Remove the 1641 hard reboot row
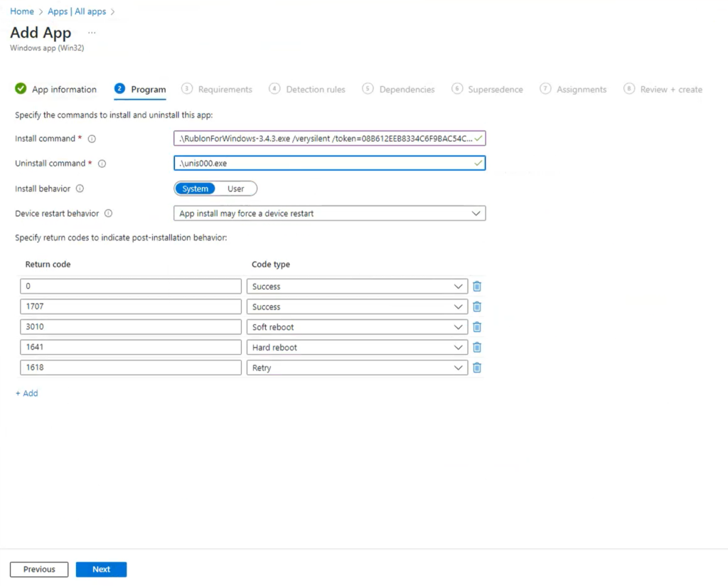The image size is (728, 586). click(477, 347)
